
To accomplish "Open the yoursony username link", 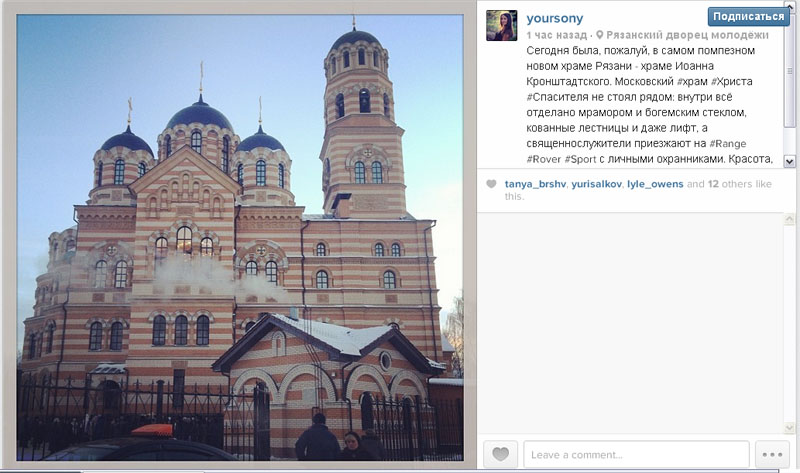I will [x=555, y=18].
